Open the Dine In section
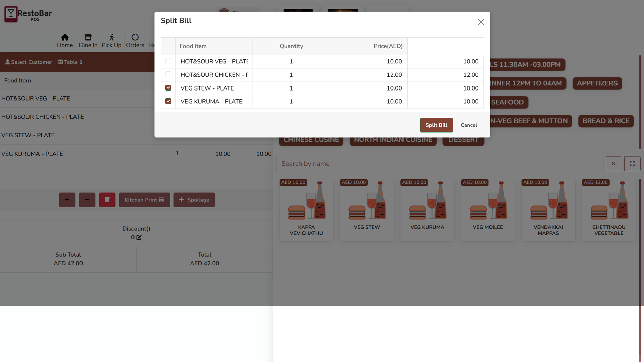This screenshot has width=644, height=362. pyautogui.click(x=88, y=41)
